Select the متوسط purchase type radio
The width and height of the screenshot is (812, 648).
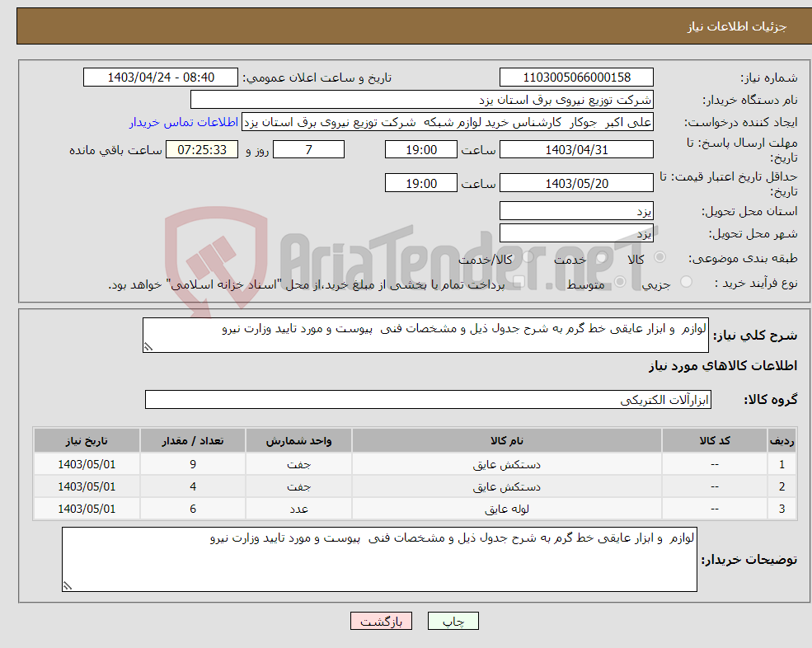tap(620, 282)
